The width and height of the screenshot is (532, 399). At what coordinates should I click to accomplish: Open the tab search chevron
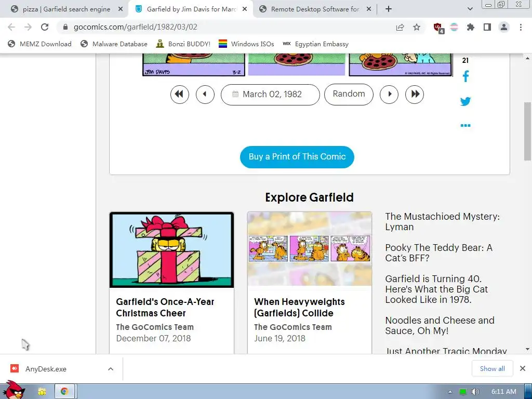pyautogui.click(x=470, y=9)
